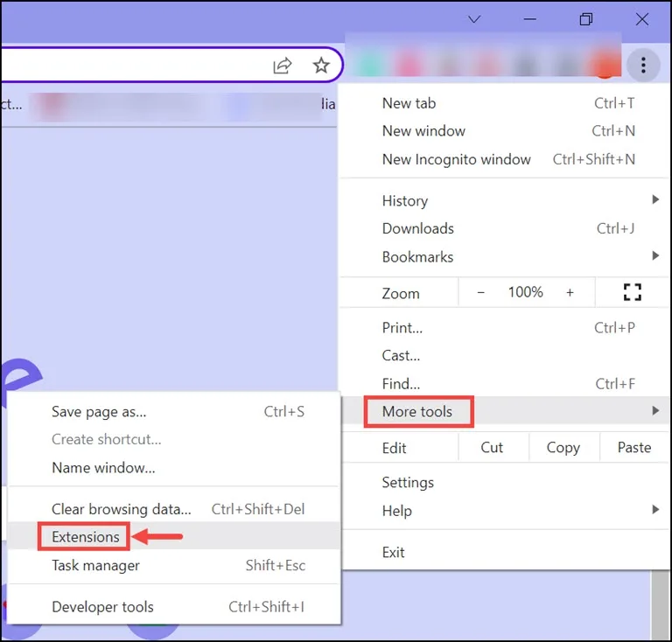Viewport: 672px width, 642px height.
Task: Expand the Help submenu
Action: click(x=505, y=511)
